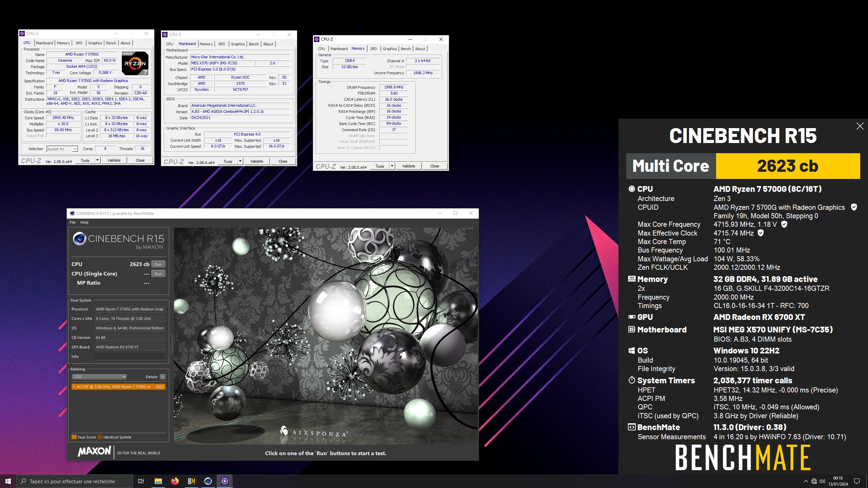
Task: Click the BenchMate version icon in the panel
Action: click(x=631, y=427)
